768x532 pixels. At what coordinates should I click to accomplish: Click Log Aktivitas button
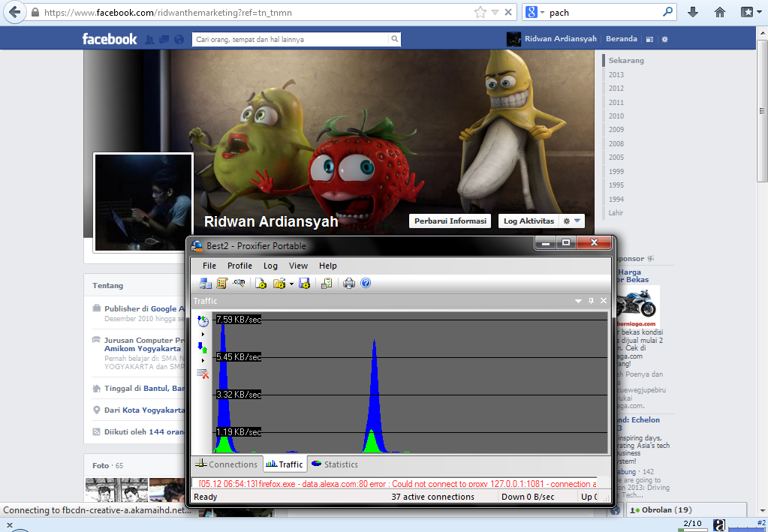pos(529,221)
